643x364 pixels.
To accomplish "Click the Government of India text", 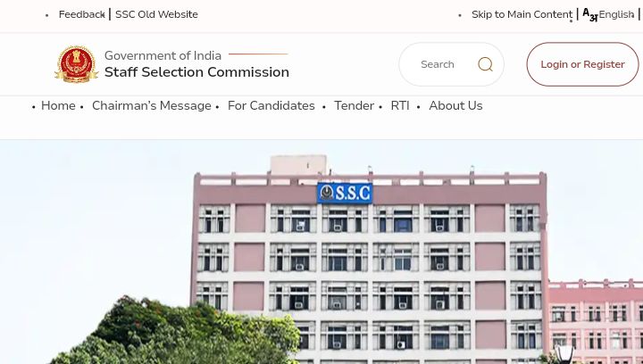I will click(x=163, y=55).
